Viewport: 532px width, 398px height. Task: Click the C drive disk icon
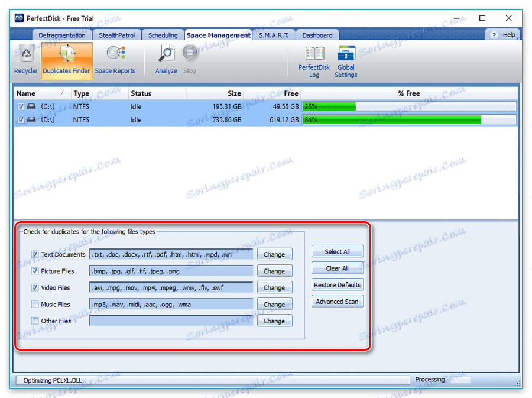[x=31, y=106]
